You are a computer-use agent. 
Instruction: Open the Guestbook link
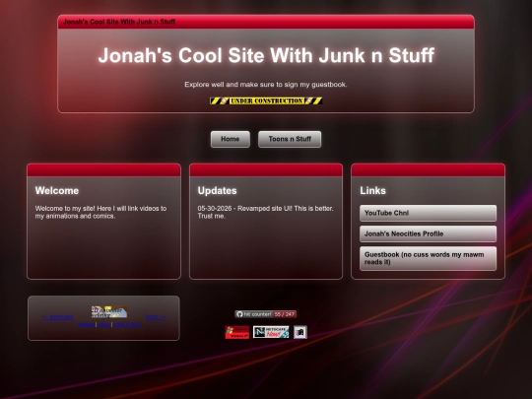click(428, 258)
